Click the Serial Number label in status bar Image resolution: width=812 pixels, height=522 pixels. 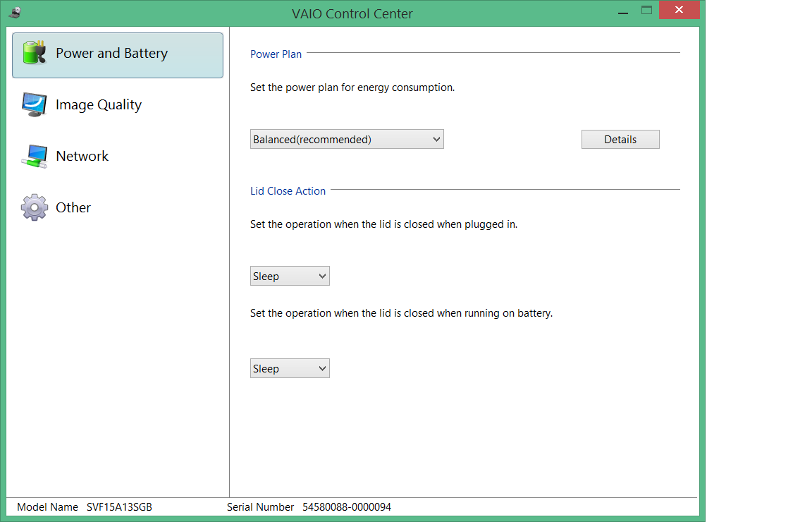tap(261, 507)
